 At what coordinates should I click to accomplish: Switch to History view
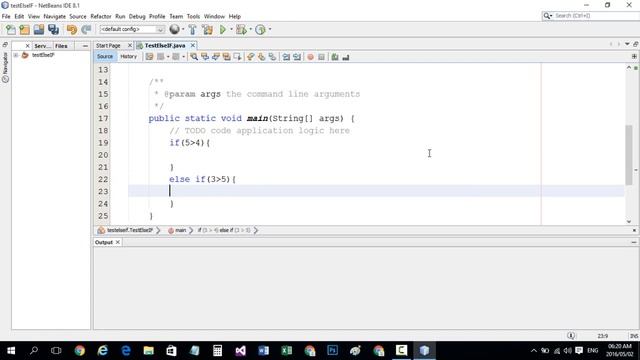[x=128, y=57]
